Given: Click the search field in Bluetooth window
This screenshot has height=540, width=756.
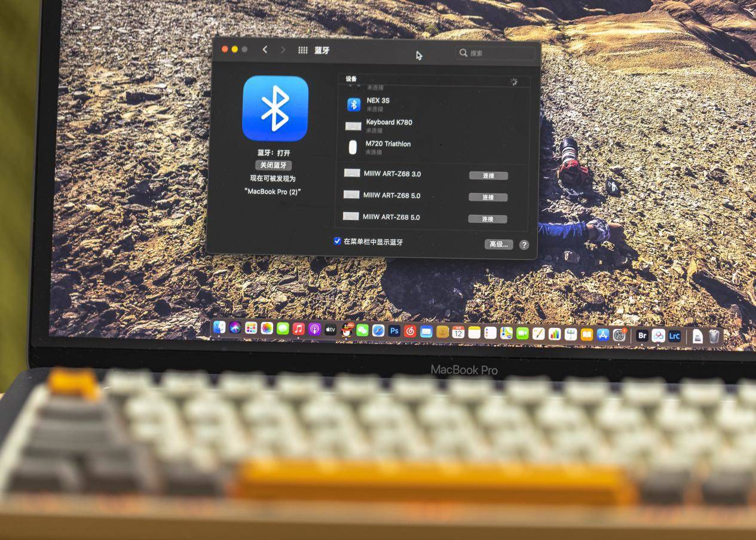Looking at the screenshot, I should tap(496, 53).
